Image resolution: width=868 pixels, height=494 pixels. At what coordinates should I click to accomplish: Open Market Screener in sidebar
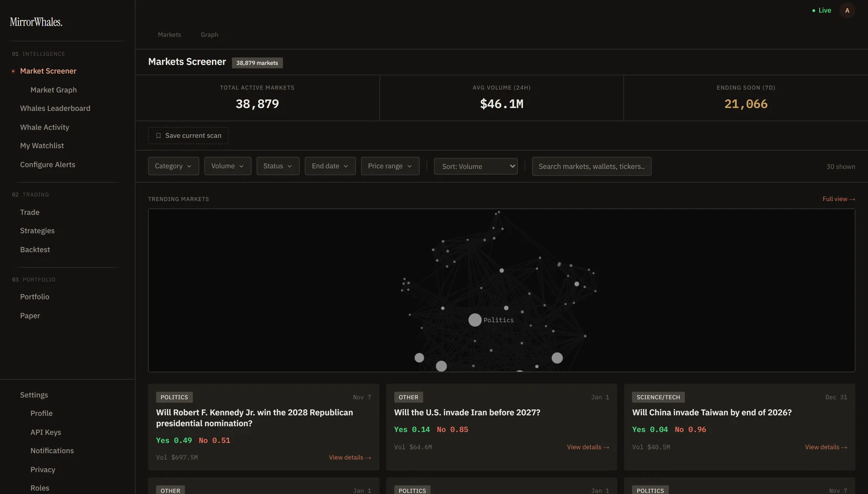48,71
